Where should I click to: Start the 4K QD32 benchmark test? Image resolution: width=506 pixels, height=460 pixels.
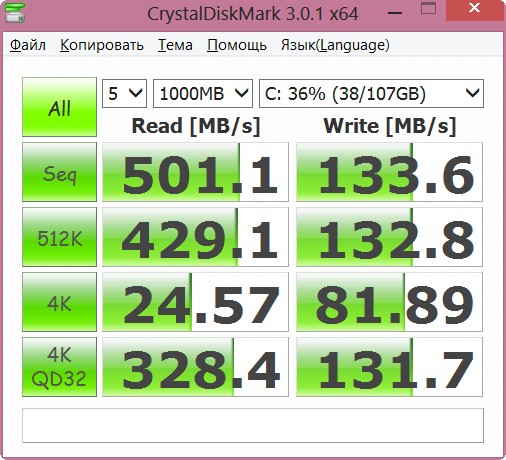coord(59,367)
